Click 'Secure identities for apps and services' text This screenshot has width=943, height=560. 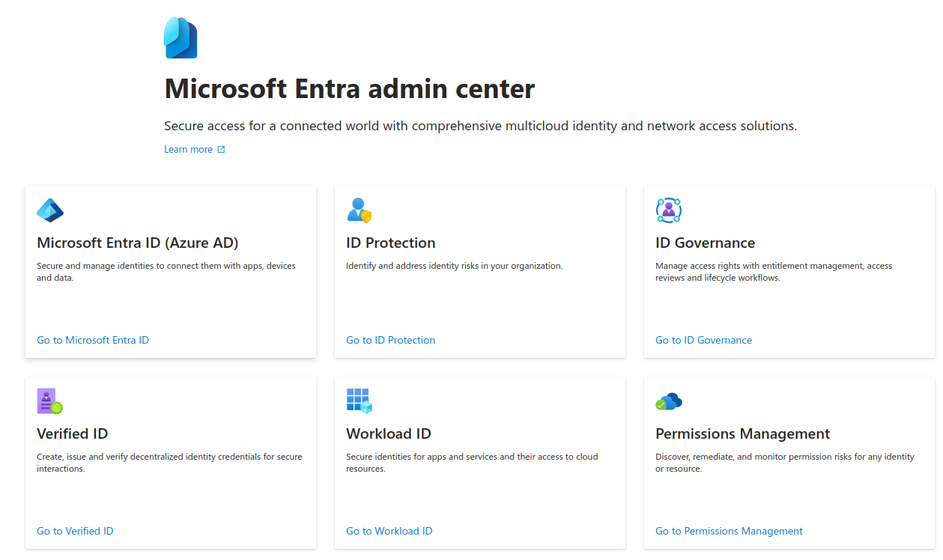(472, 463)
